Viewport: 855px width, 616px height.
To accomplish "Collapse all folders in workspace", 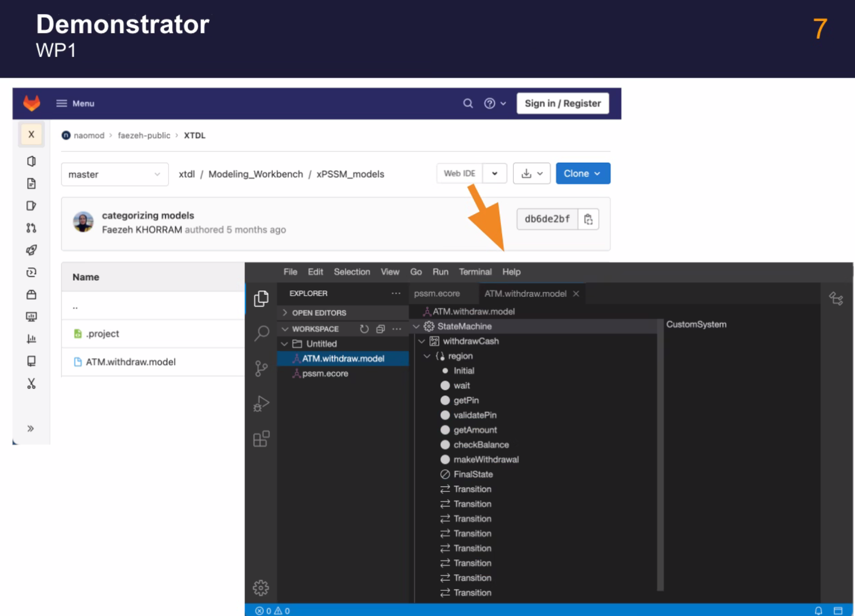I will [380, 329].
